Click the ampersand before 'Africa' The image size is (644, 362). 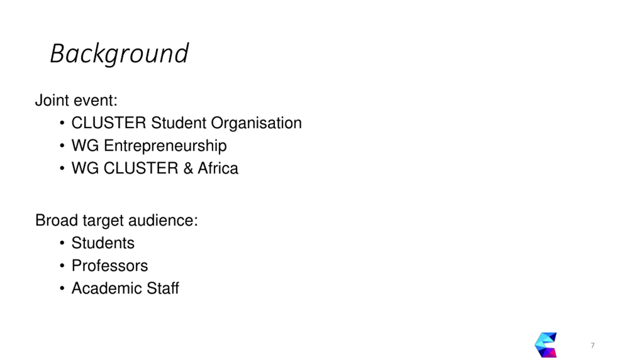188,168
